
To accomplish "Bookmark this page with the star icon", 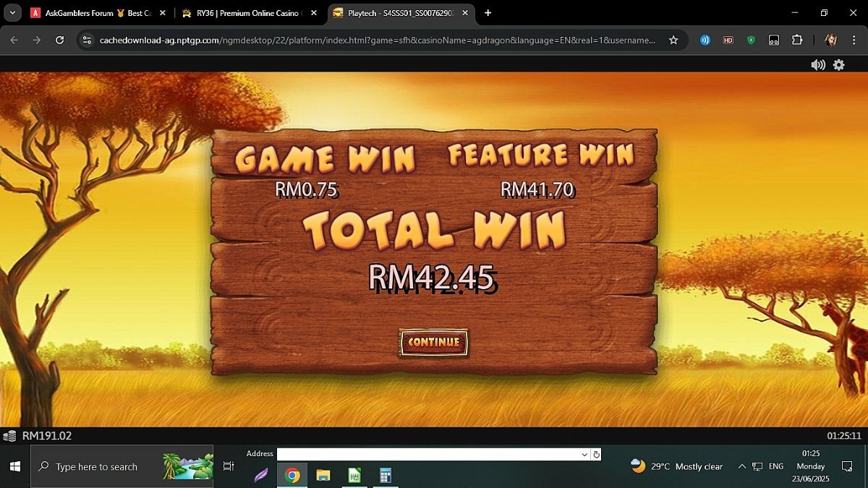I will click(x=673, y=40).
